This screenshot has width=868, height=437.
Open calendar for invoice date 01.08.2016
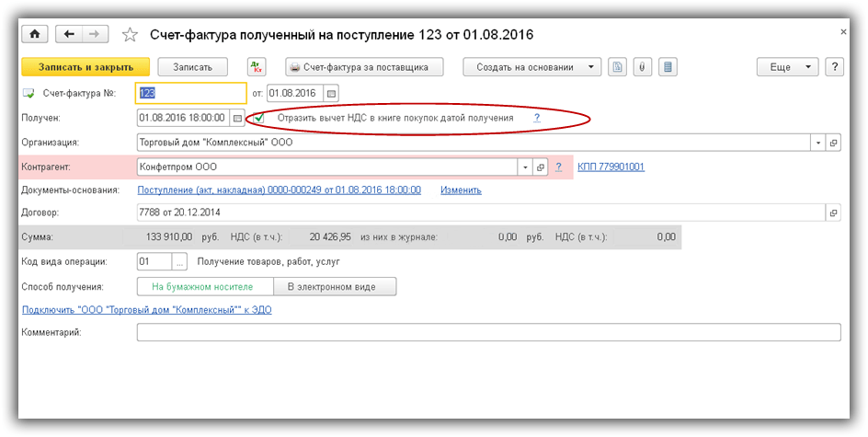(331, 94)
